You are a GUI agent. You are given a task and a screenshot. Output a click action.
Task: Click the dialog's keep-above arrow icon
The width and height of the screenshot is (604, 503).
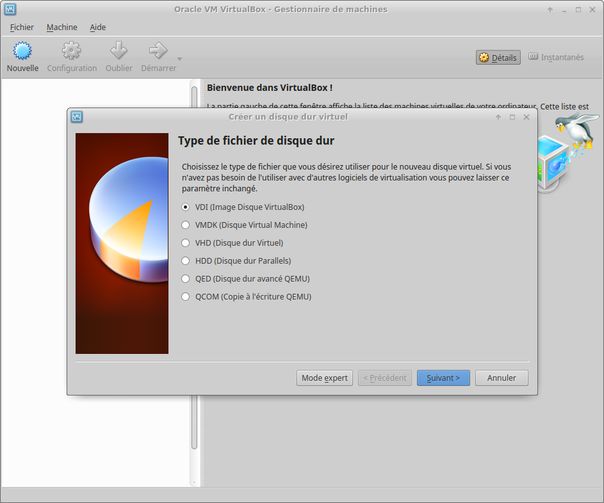[498, 117]
